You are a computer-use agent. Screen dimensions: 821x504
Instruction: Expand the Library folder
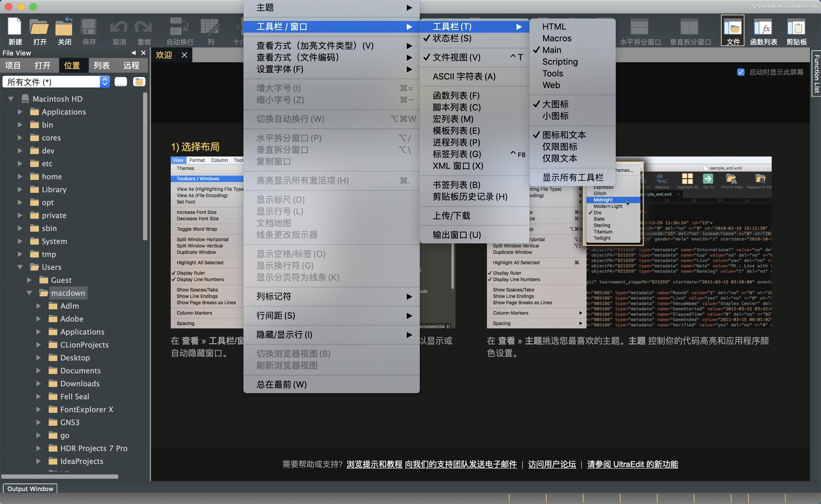click(20, 189)
